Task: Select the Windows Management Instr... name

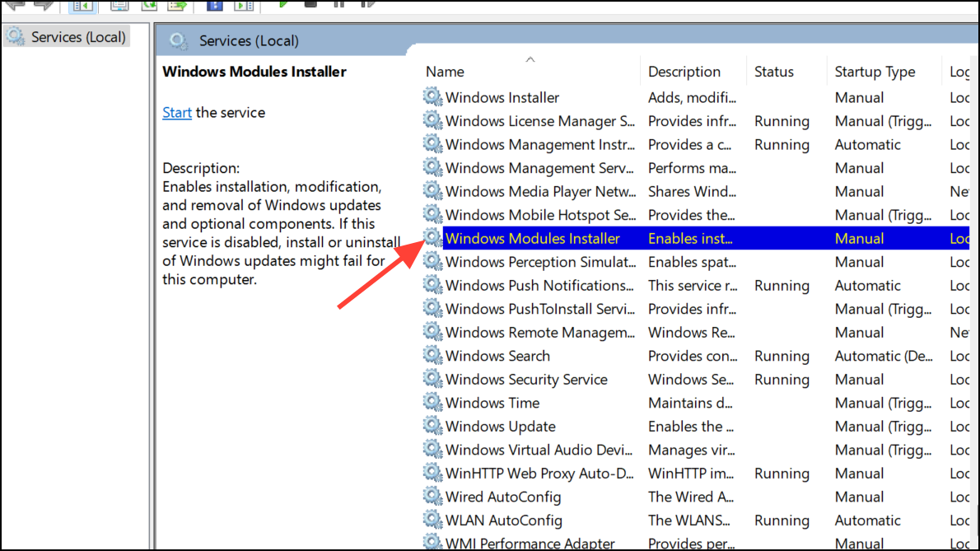Action: tap(540, 145)
